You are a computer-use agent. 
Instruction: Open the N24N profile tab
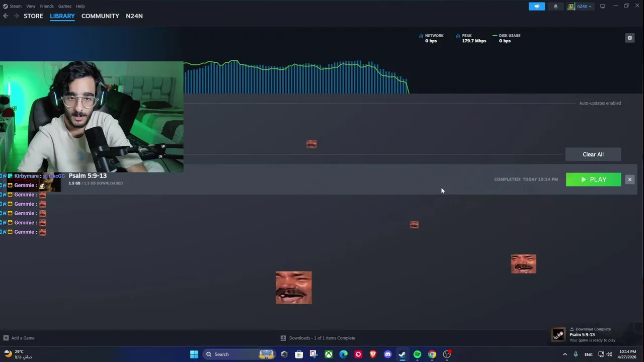[134, 16]
